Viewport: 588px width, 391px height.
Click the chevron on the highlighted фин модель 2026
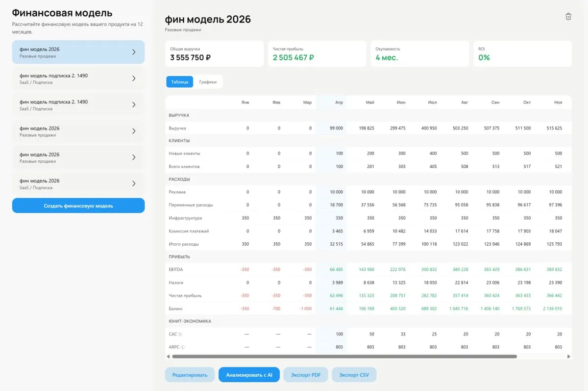tap(134, 52)
